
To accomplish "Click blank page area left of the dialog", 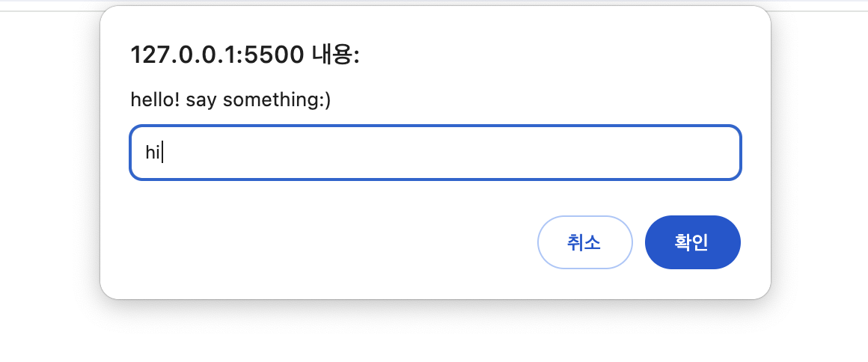I will pyautogui.click(x=50, y=166).
